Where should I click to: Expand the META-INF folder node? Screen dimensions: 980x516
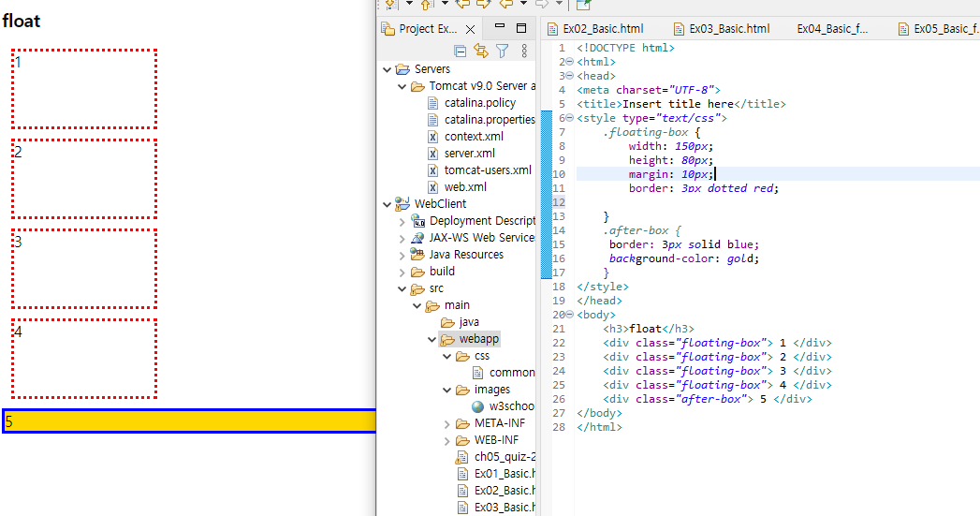coord(446,424)
